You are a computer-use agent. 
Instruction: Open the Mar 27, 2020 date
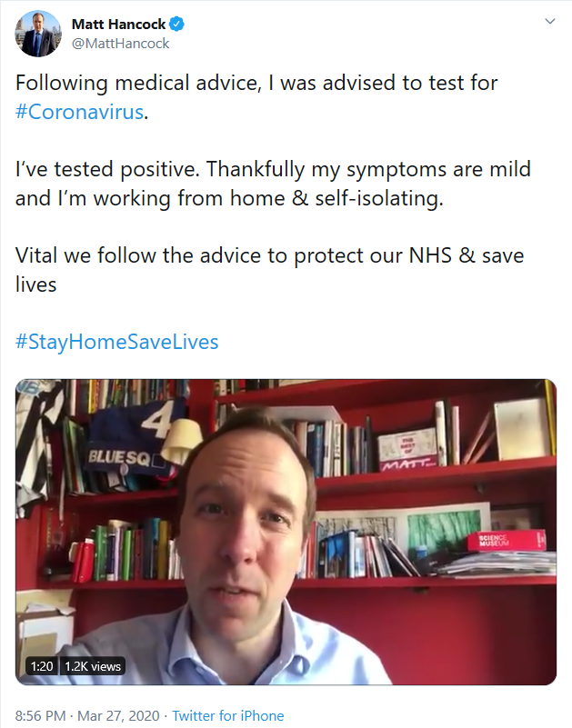tap(118, 715)
